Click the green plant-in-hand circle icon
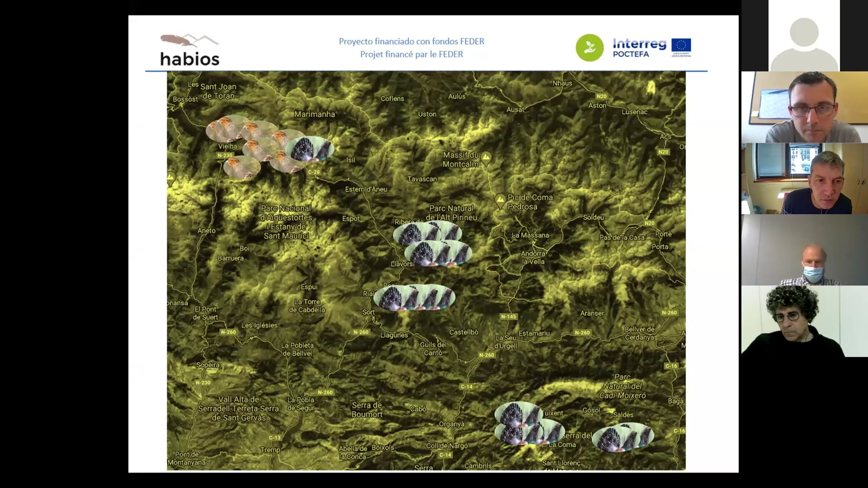This screenshot has height=488, width=868. 590,48
